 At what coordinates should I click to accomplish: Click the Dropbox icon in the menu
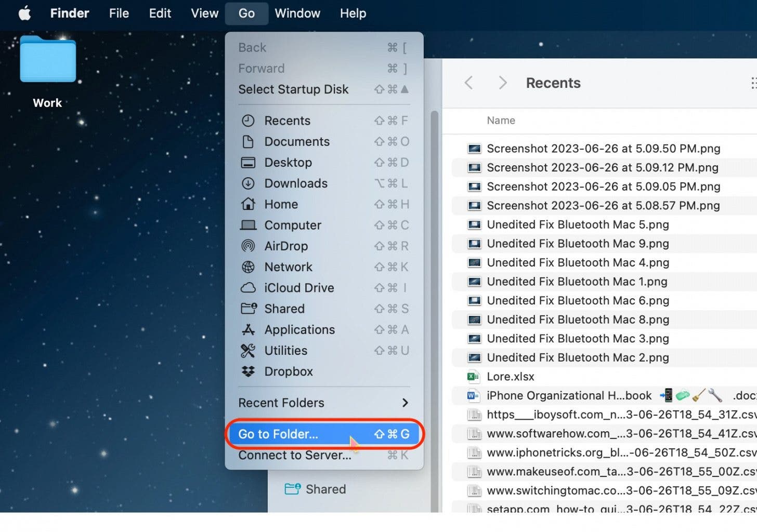(248, 371)
